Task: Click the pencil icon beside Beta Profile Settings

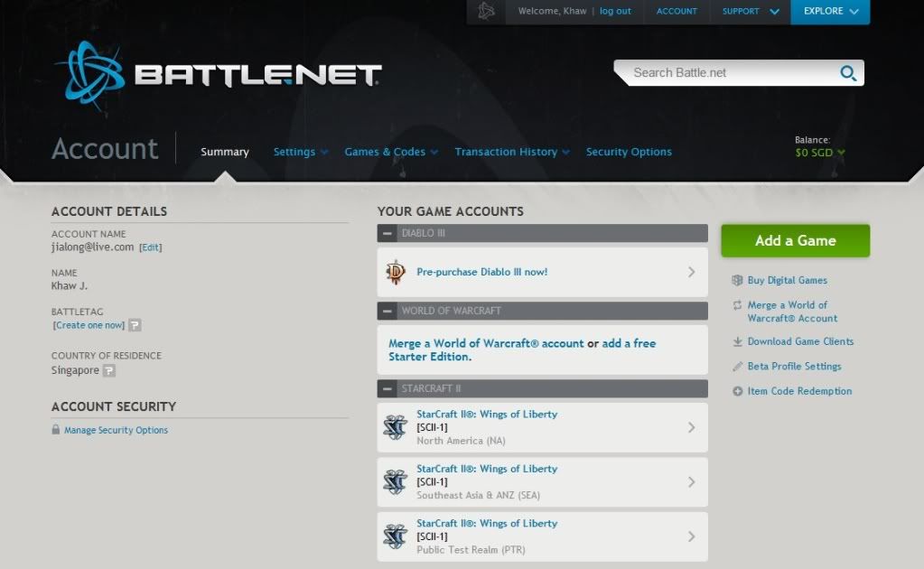Action: click(737, 367)
